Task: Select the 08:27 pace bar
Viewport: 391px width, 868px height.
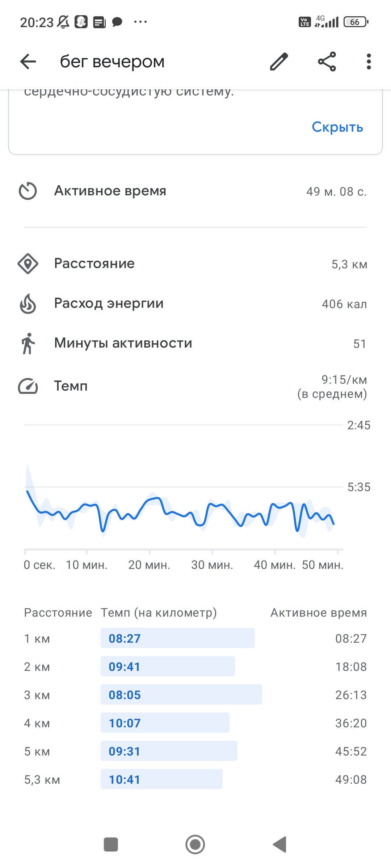Action: pos(177,638)
